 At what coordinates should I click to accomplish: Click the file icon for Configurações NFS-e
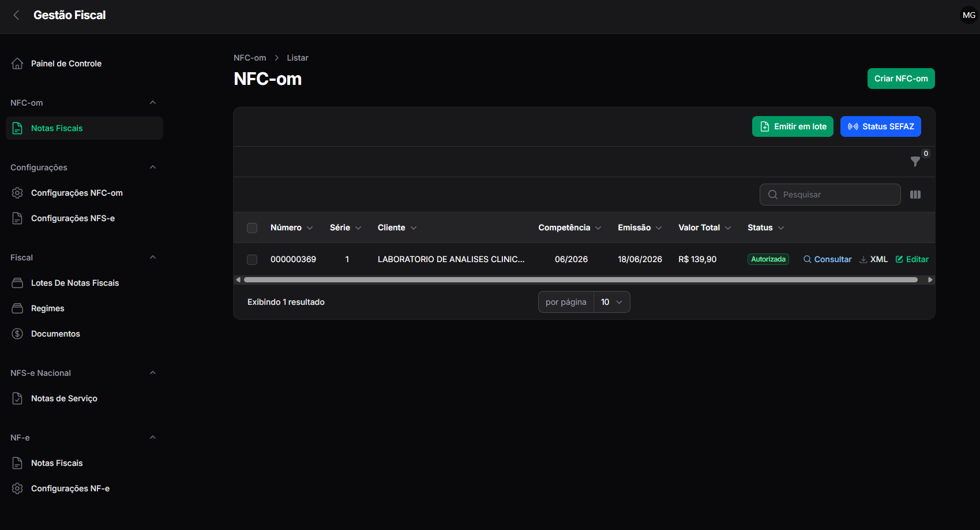coord(17,218)
